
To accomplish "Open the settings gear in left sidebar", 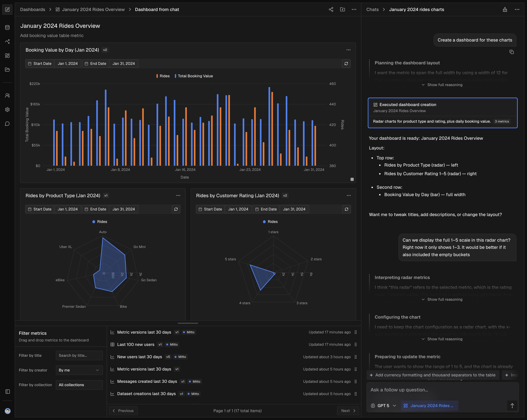I will 7,110.
